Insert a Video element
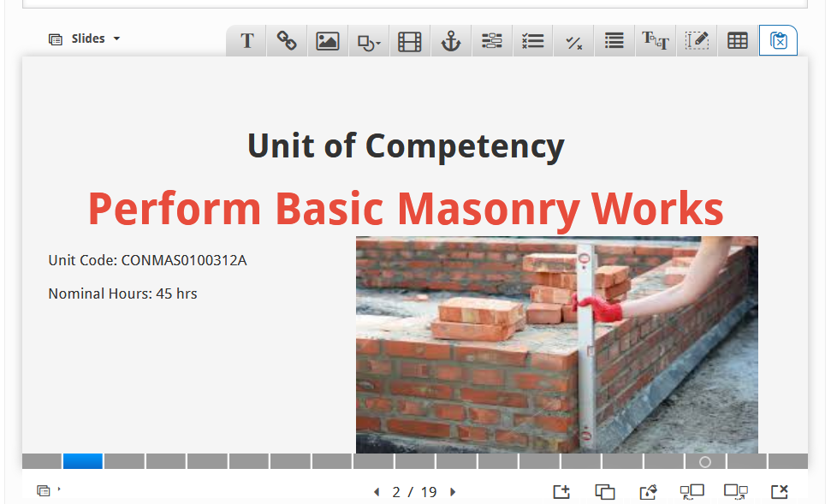Image resolution: width=831 pixels, height=504 pixels. tap(410, 41)
